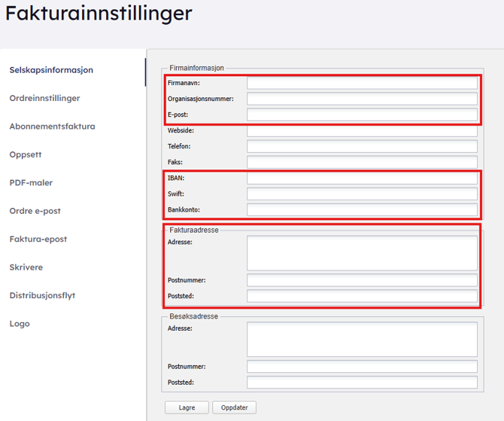Click into the IBAN field
Image resolution: width=504 pixels, height=421 pixels.
pyautogui.click(x=362, y=178)
